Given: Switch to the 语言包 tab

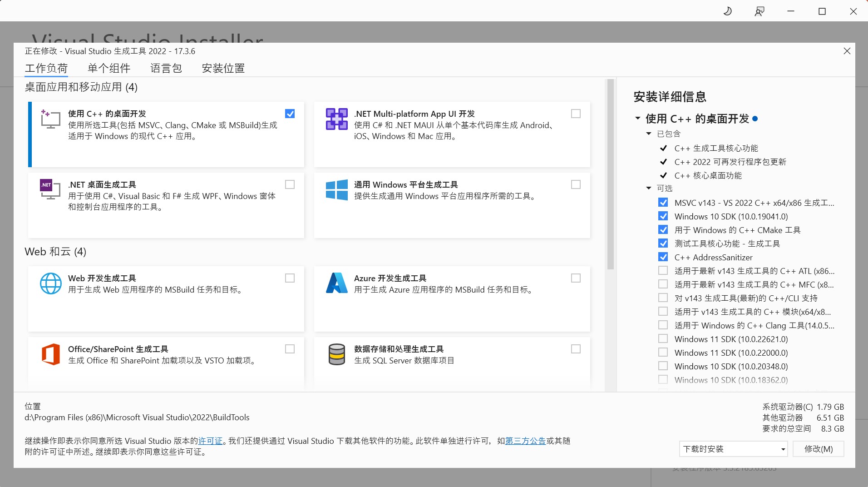Looking at the screenshot, I should (166, 68).
